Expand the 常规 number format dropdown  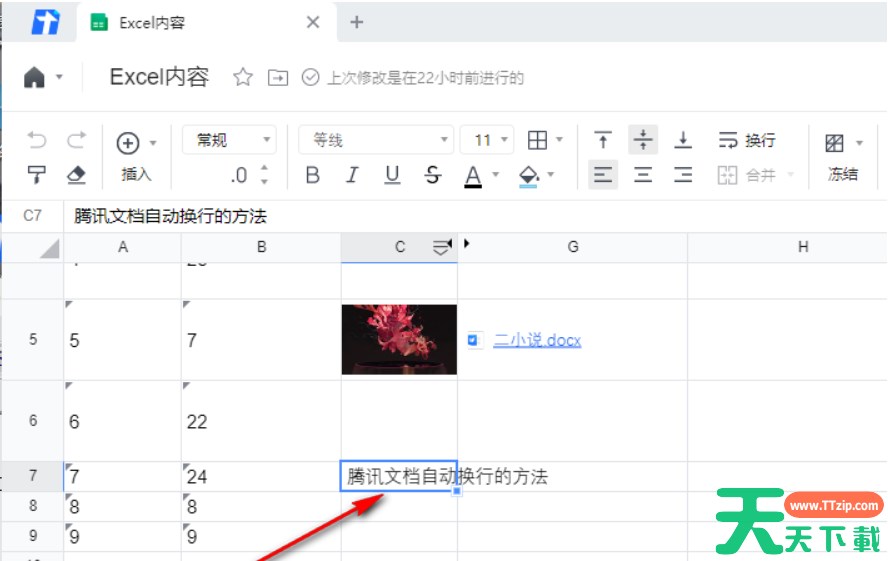point(229,140)
